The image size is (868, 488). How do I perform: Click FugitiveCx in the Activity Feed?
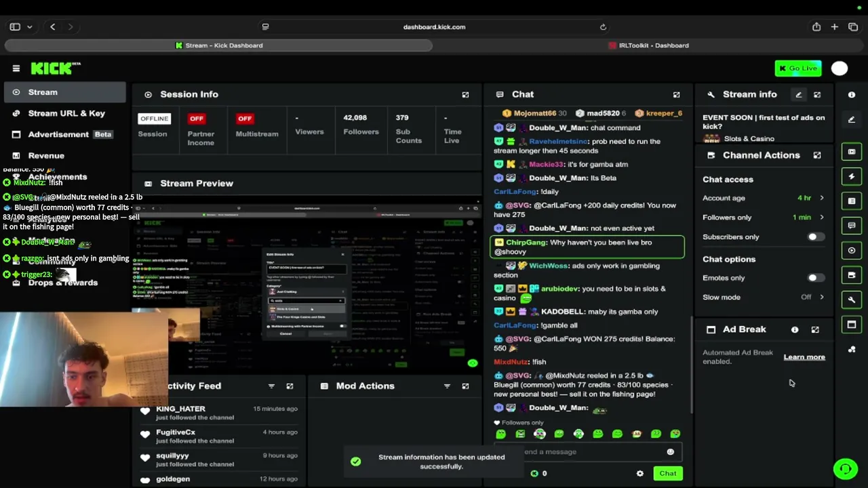click(176, 432)
